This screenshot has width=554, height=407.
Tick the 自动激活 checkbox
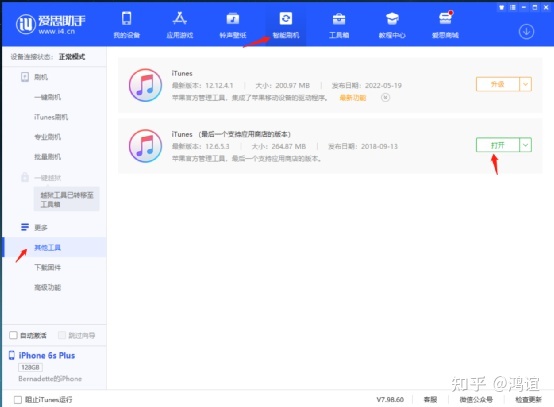tap(13, 335)
